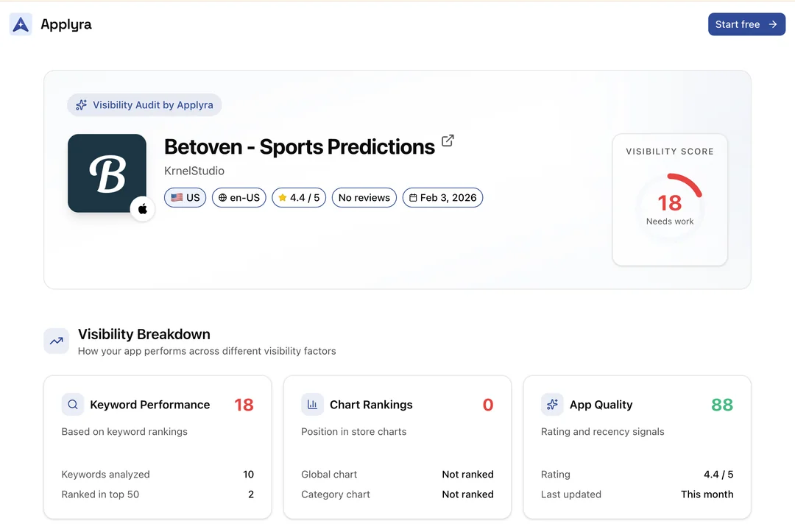Click the Chart Rankings bar chart icon
The image size is (795, 532).
312,405
